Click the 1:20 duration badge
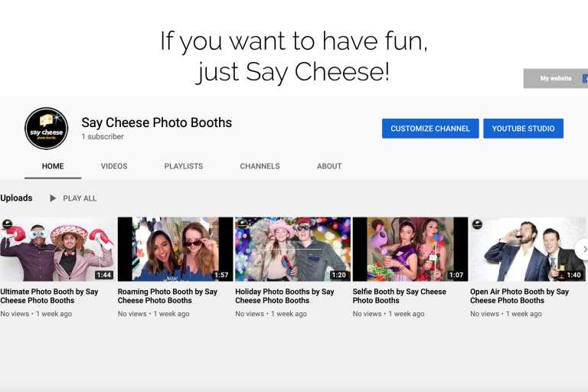 (x=338, y=275)
